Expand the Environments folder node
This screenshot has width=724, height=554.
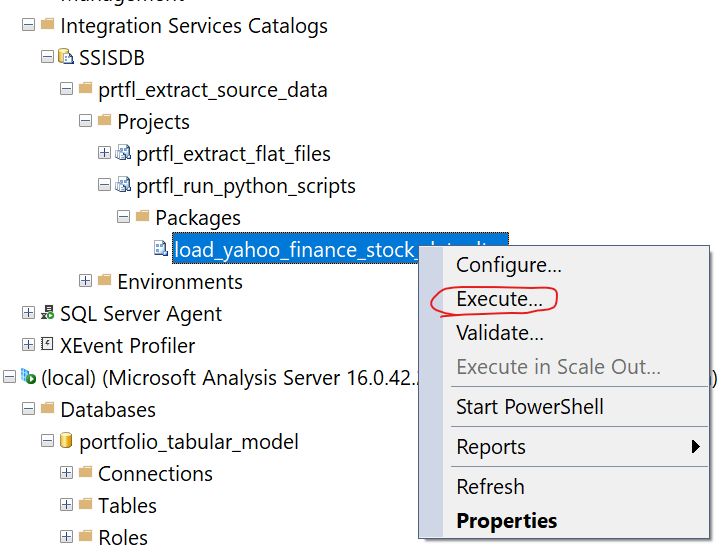(x=85, y=282)
